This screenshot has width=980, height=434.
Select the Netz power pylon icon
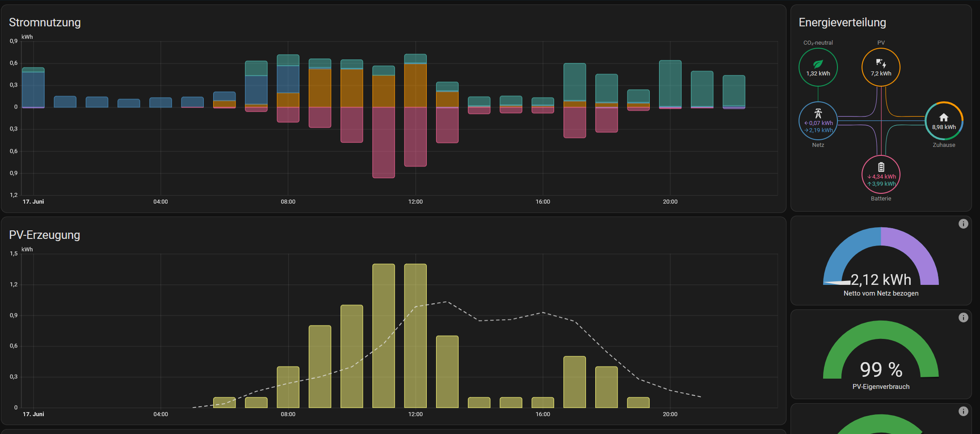coord(818,113)
